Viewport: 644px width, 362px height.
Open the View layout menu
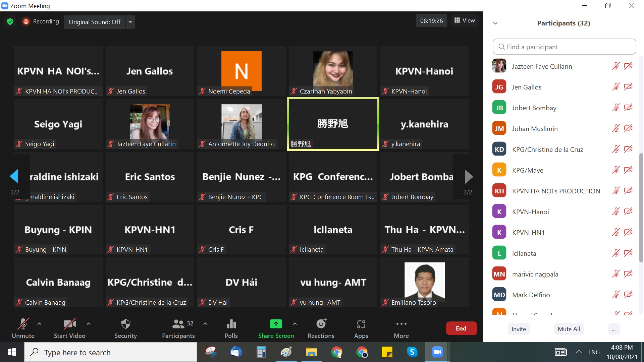465,20
